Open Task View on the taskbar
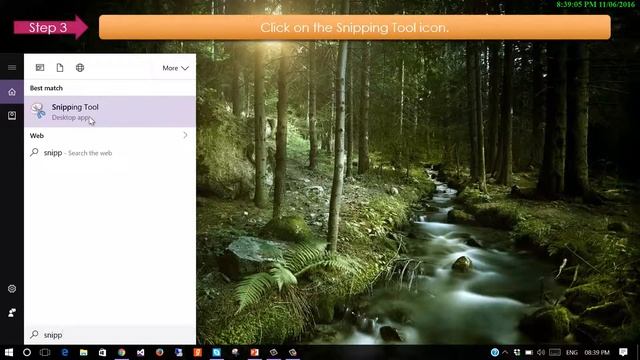The width and height of the screenshot is (640, 360). pos(45,352)
